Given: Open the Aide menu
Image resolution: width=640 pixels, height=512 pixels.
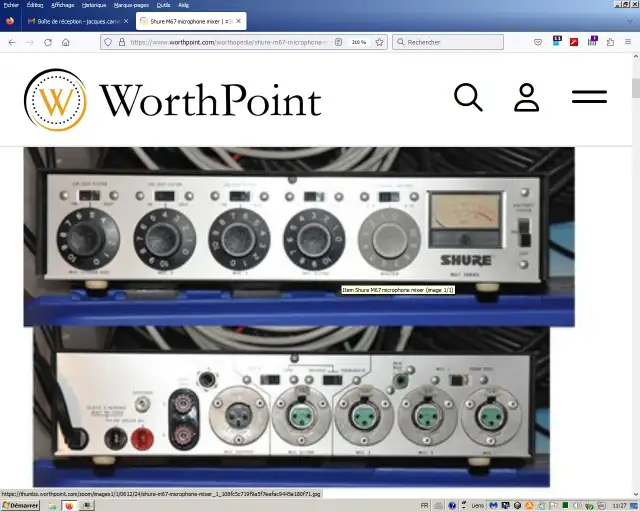Looking at the screenshot, I should click(183, 5).
